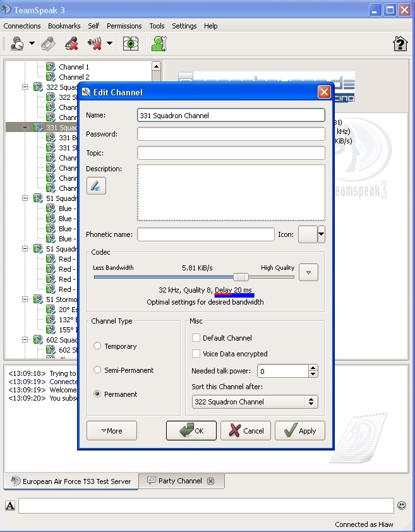Mute the microphone via toolbar icon
415x532 pixels.
(x=71, y=44)
